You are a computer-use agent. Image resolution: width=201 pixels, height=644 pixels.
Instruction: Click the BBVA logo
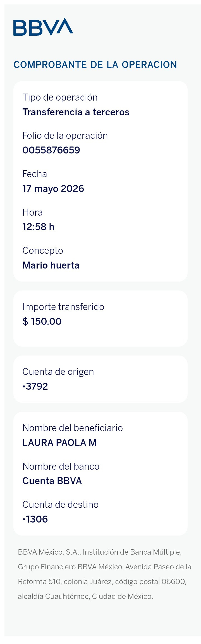(x=43, y=27)
